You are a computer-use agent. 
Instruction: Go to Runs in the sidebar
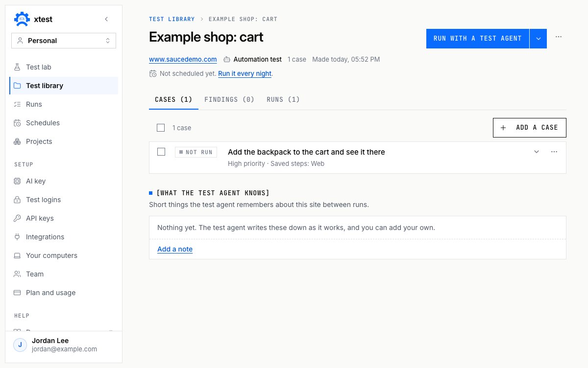coord(64,104)
